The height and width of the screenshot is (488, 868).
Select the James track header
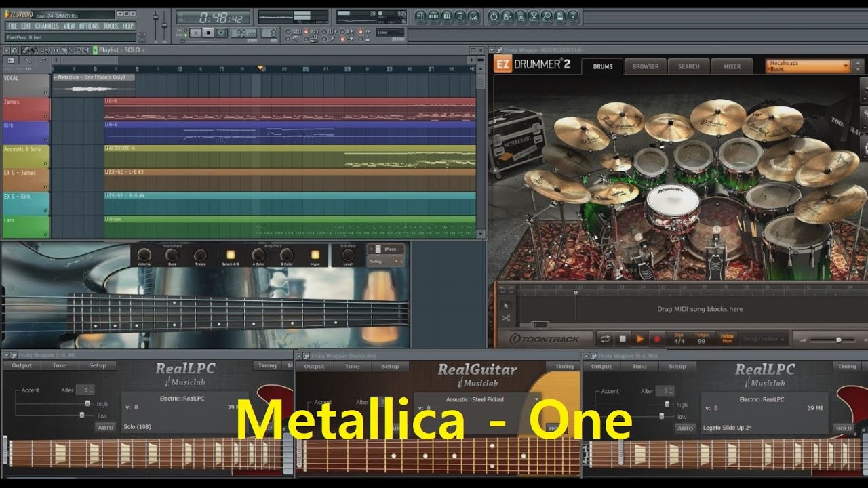coord(26,108)
